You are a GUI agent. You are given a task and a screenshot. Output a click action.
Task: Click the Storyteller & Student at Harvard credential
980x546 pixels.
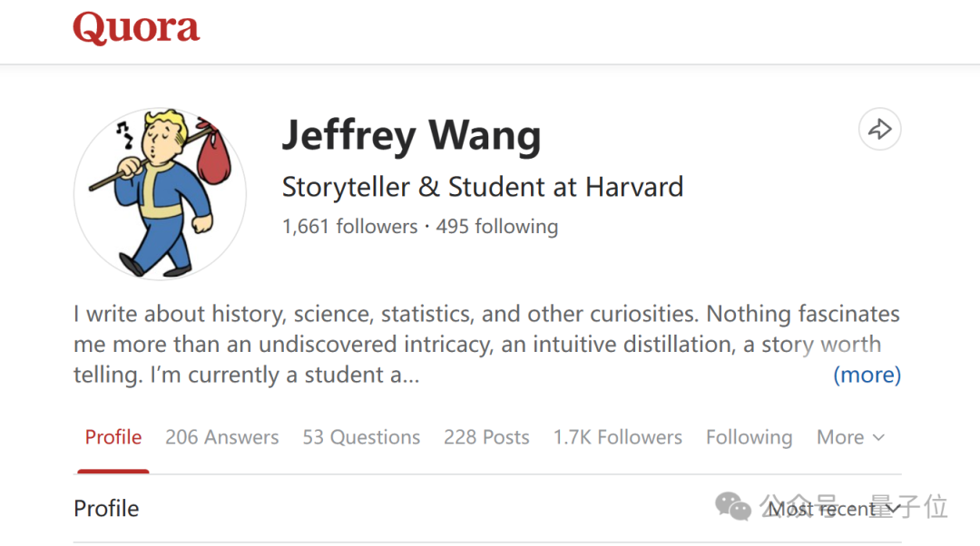pyautogui.click(x=483, y=187)
